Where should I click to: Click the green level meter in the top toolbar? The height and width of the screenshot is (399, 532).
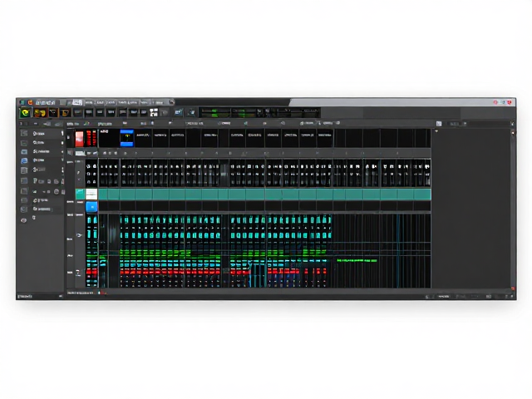tap(214, 113)
